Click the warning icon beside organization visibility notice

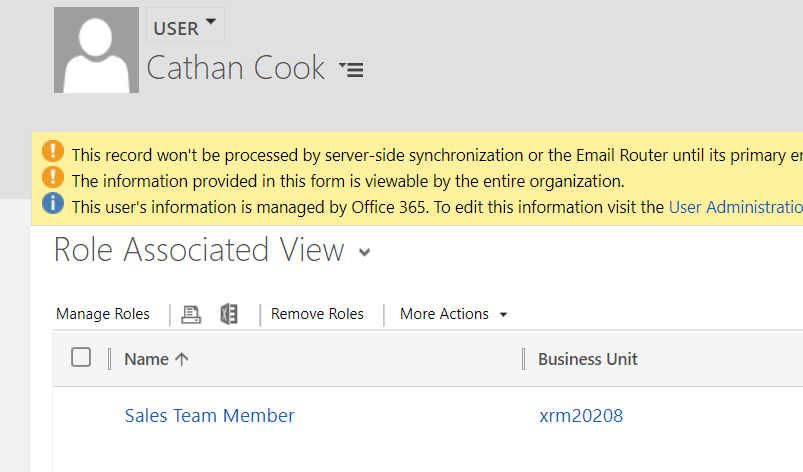pyautogui.click(x=53, y=180)
